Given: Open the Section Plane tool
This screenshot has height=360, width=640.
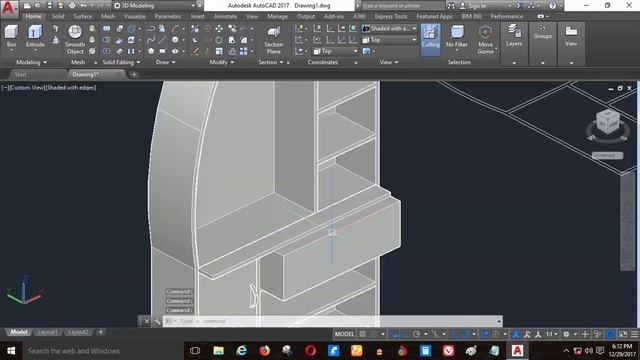Looking at the screenshot, I should coord(273,40).
